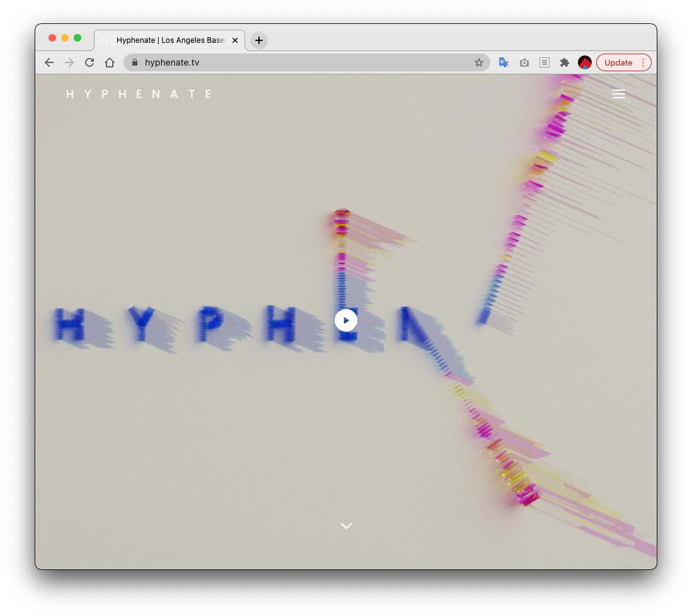Open the reading list extension icon
692x616 pixels.
pyautogui.click(x=545, y=62)
